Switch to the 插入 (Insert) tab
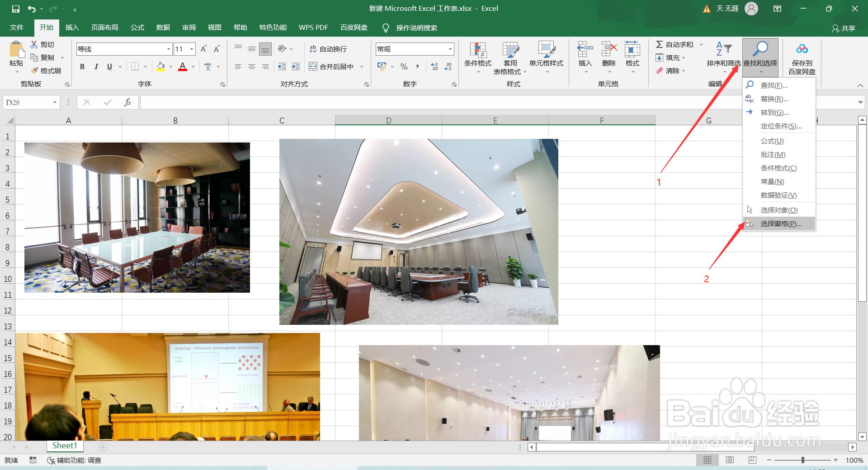 [72, 28]
